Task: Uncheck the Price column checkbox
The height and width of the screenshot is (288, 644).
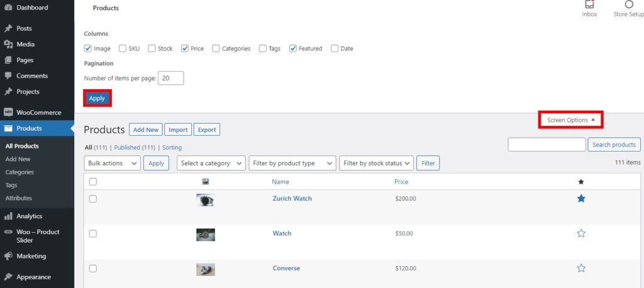Action: click(x=185, y=48)
